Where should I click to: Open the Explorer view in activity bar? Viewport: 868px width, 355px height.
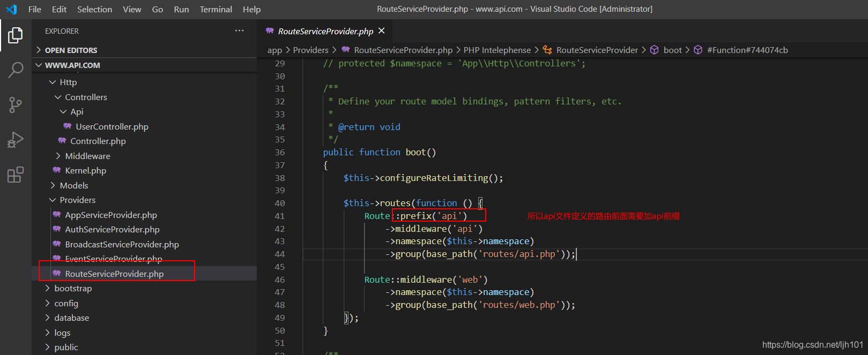pos(16,35)
